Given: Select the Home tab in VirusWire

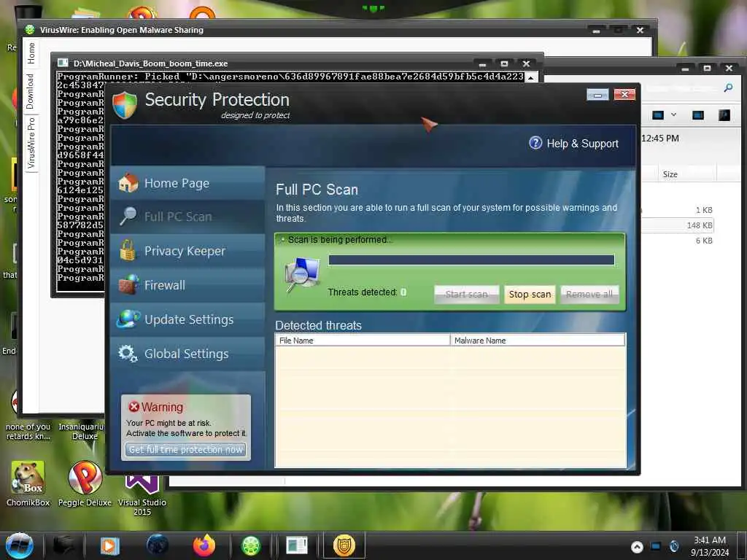Looking at the screenshot, I should coord(31,52).
